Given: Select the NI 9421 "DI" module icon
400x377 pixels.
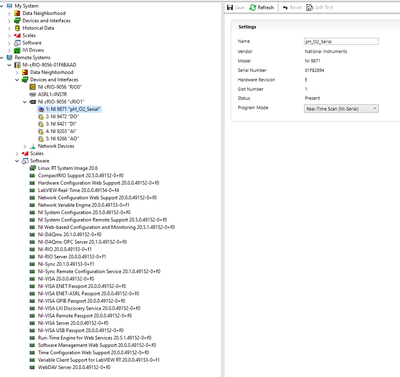Looking at the screenshot, I should click(41, 124).
